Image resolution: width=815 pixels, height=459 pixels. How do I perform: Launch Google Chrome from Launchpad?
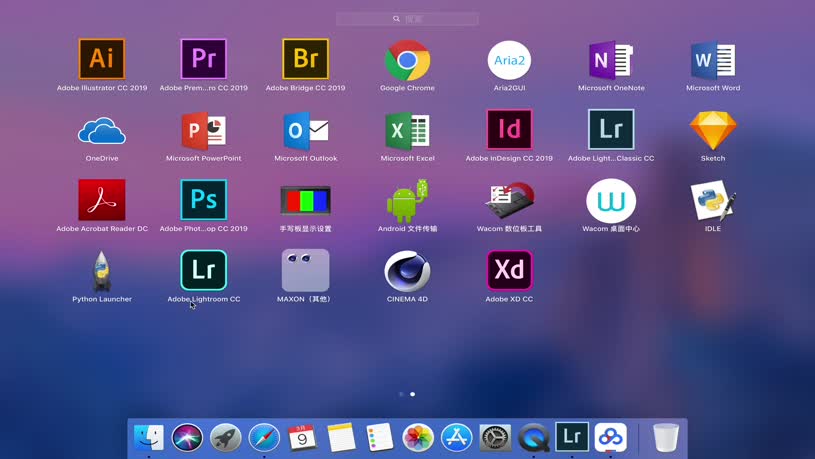point(408,60)
